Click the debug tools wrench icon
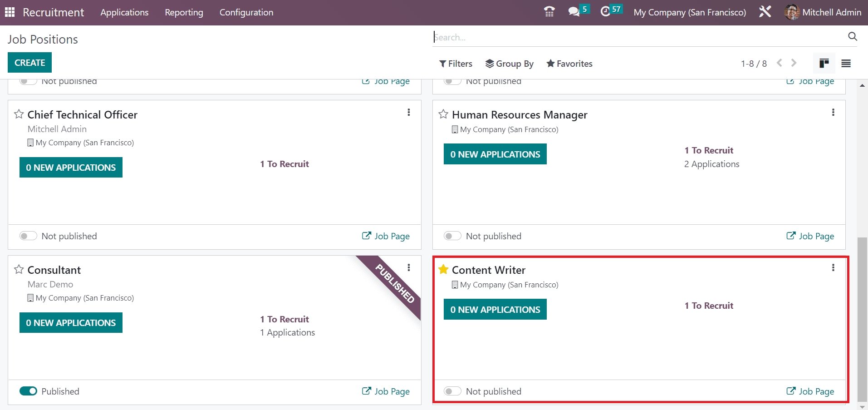868x410 pixels. pyautogui.click(x=765, y=12)
